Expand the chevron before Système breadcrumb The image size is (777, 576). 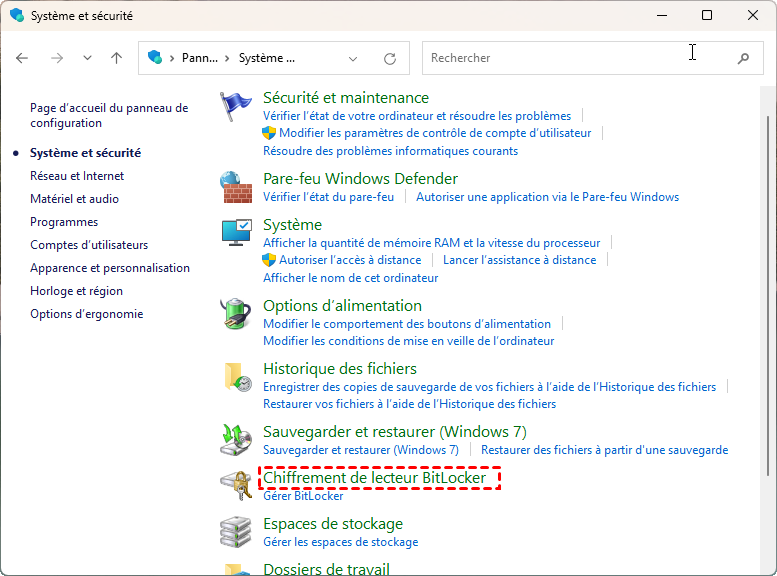point(227,58)
